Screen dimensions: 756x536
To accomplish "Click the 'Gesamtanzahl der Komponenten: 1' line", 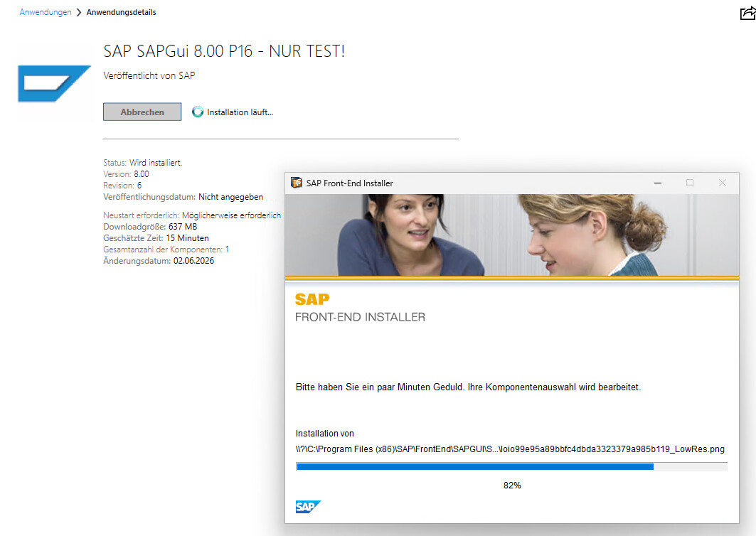I will click(x=166, y=250).
